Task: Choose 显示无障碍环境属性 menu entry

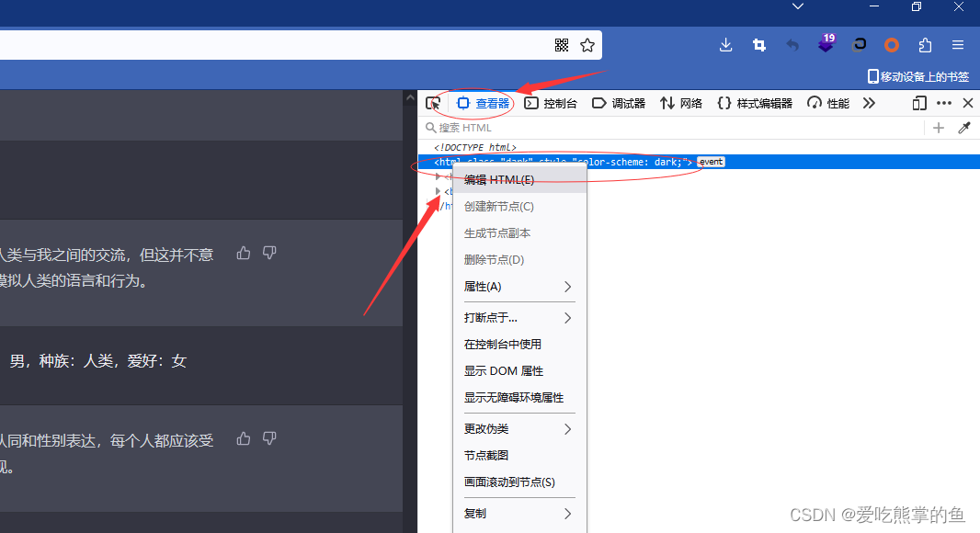Action: (519, 397)
